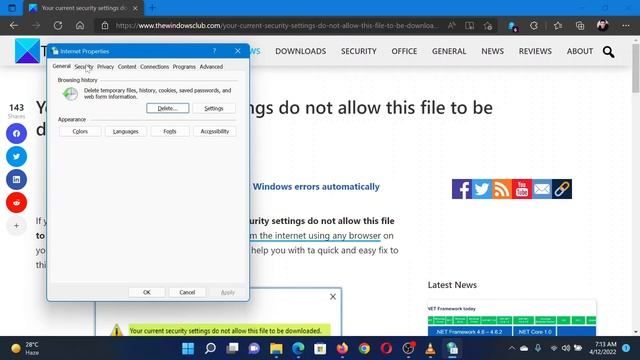This screenshot has width=640, height=360.
Task: Open the NEWS site menu
Action: pyautogui.click(x=492, y=51)
